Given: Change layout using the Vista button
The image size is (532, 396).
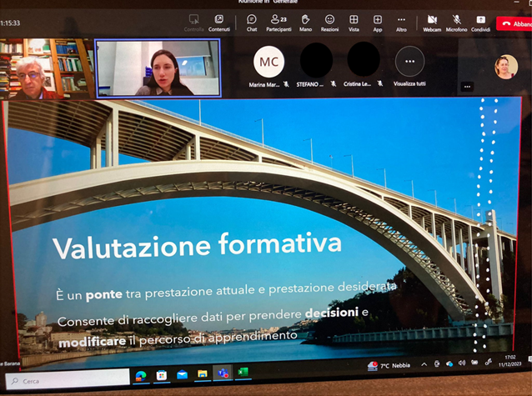Looking at the screenshot, I should [354, 23].
